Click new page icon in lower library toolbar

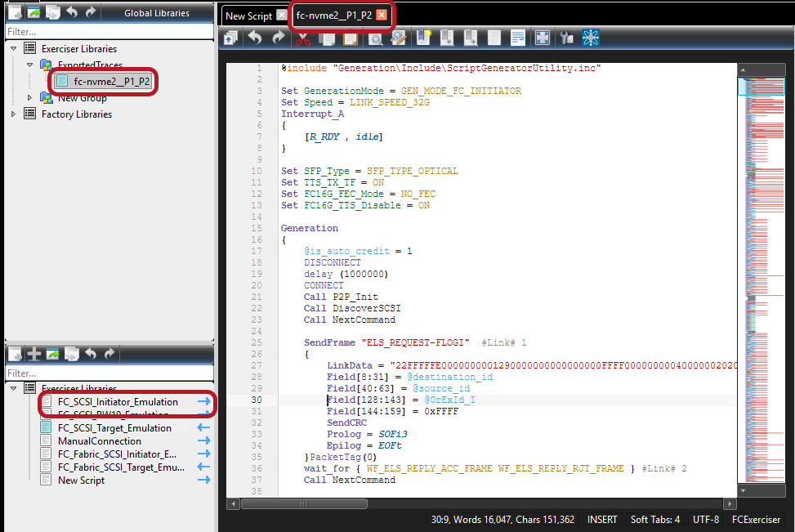(16, 354)
